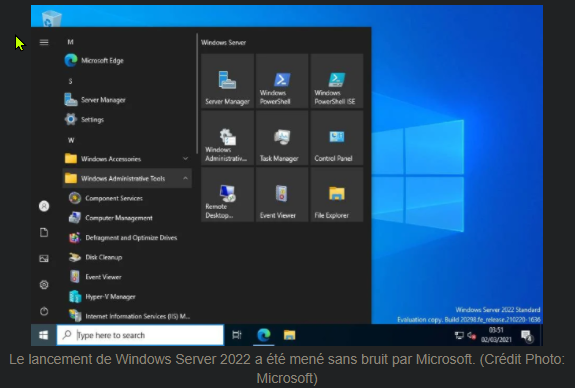This screenshot has height=388, width=575.
Task: Click the Type here to search box
Action: pyautogui.click(x=140, y=335)
